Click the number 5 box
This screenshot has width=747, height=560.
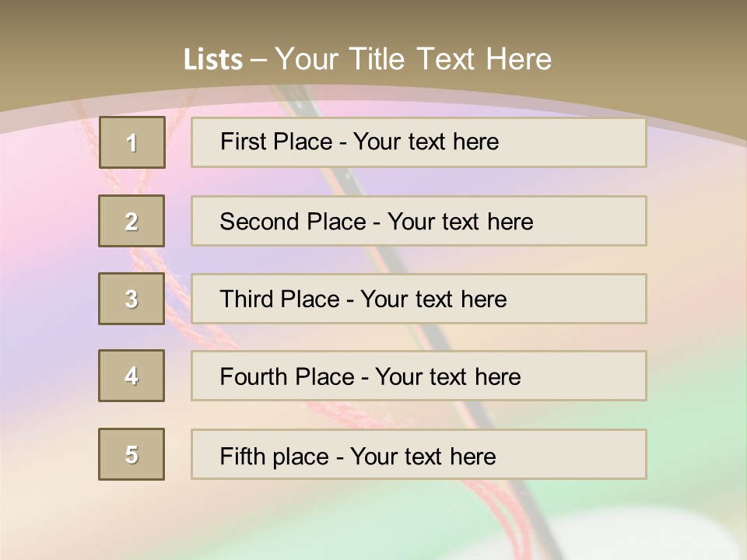[132, 454]
